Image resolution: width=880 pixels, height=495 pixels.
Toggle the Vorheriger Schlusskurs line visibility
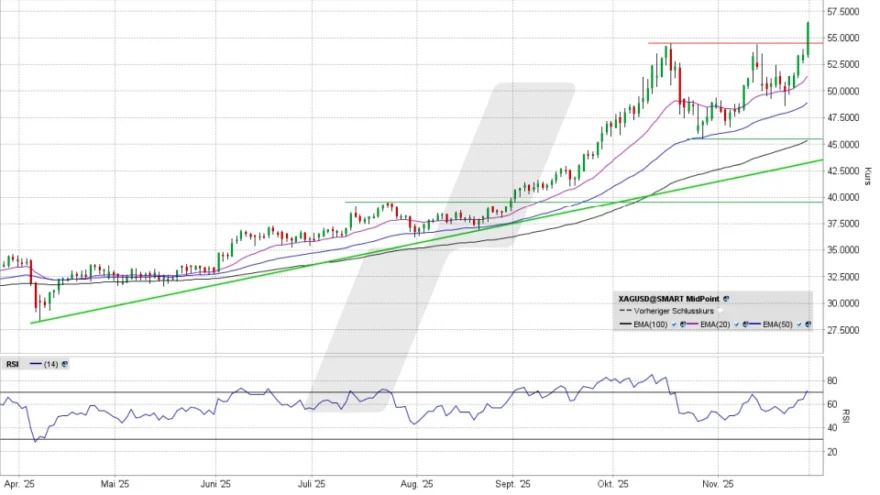(x=720, y=311)
